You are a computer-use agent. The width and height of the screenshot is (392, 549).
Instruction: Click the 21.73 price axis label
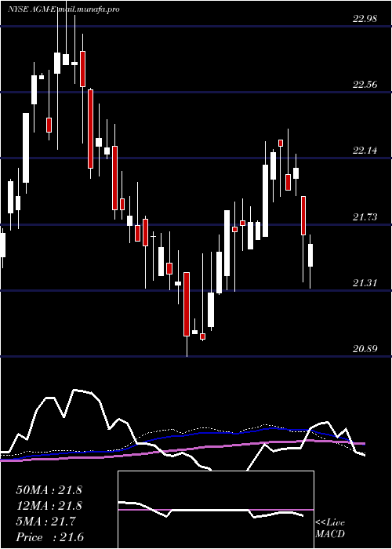(365, 217)
